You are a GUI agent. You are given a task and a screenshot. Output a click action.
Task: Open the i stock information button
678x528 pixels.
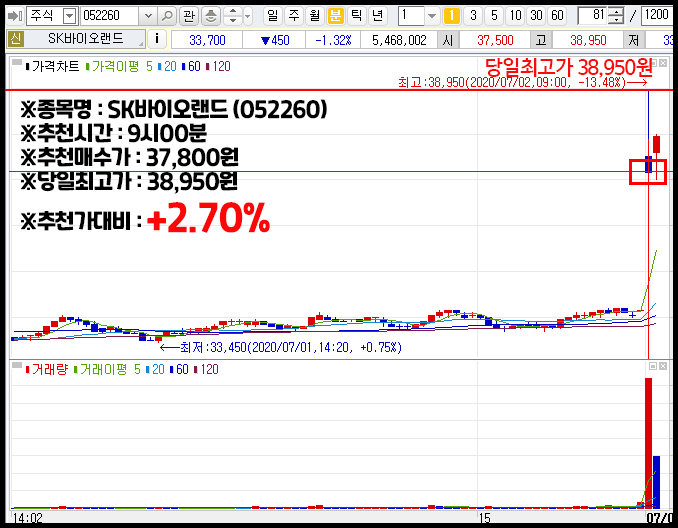(x=157, y=39)
